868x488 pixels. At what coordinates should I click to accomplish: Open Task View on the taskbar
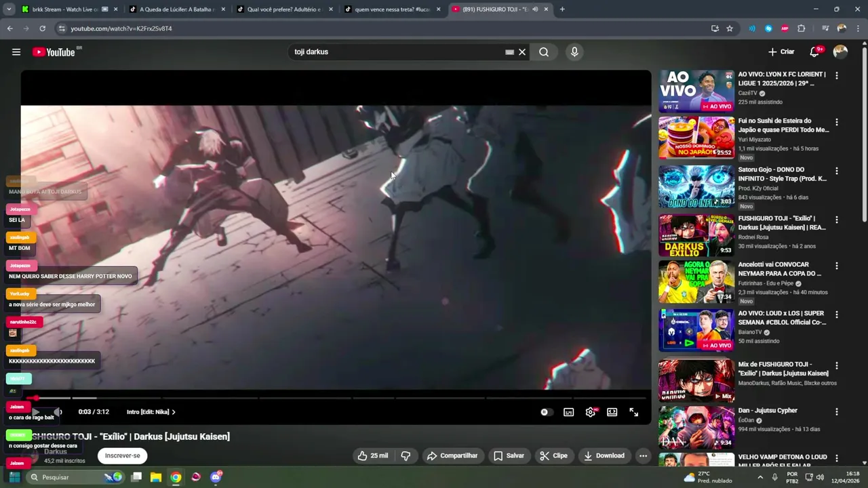[x=136, y=477]
